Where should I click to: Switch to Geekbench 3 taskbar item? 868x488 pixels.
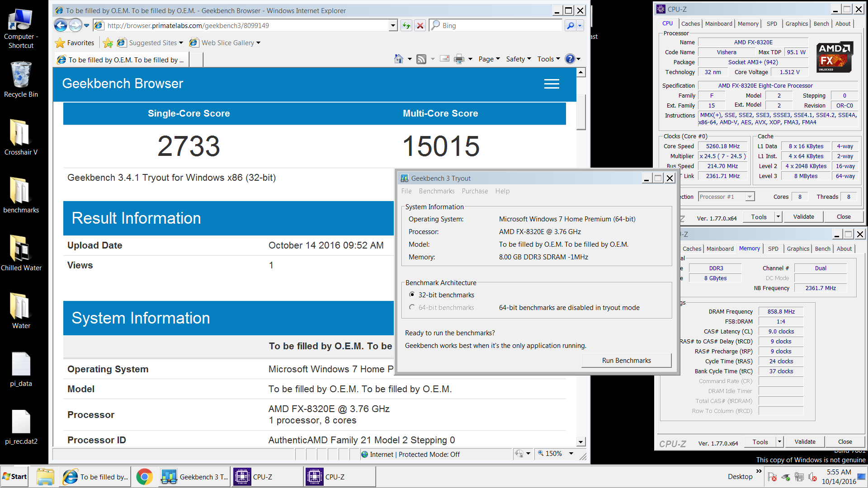195,477
